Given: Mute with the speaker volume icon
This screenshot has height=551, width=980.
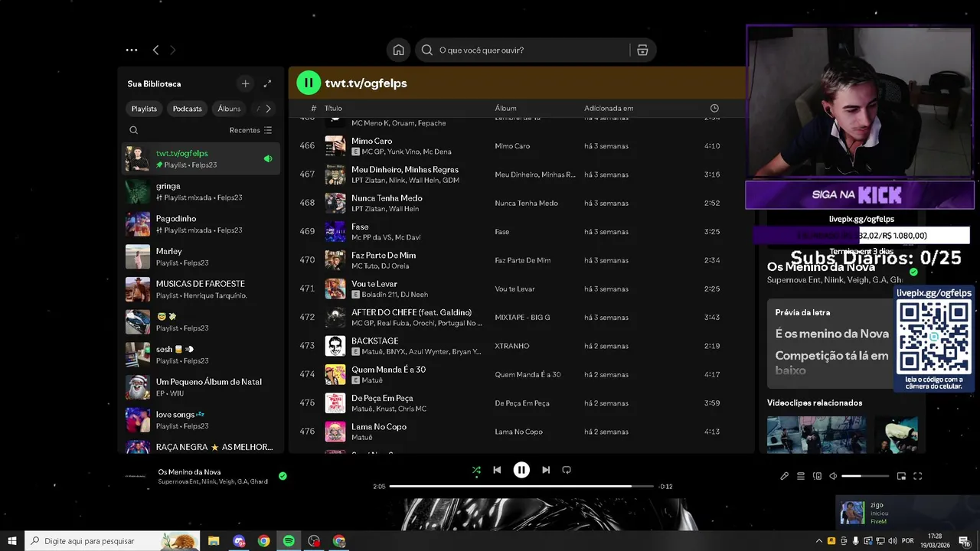Looking at the screenshot, I should click(x=833, y=476).
